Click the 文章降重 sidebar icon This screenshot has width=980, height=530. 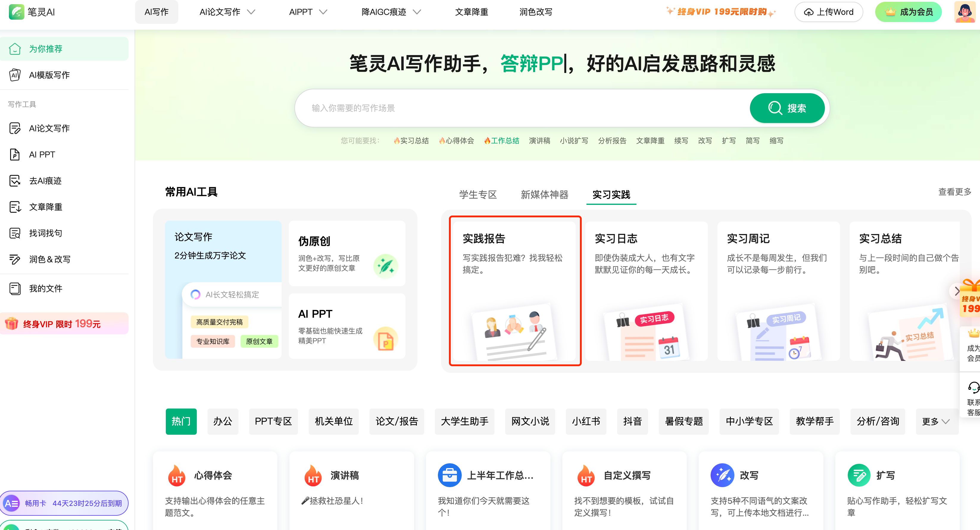point(15,207)
